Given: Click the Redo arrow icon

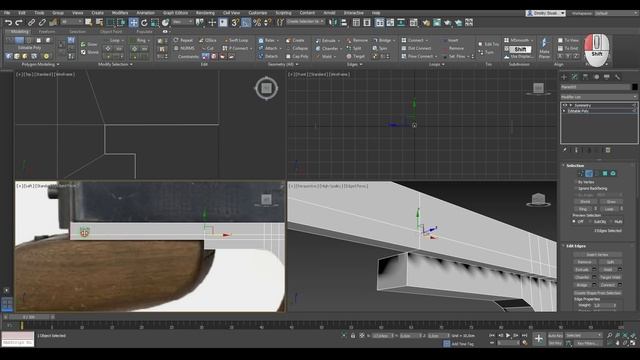Looking at the screenshot, I should (19, 22).
